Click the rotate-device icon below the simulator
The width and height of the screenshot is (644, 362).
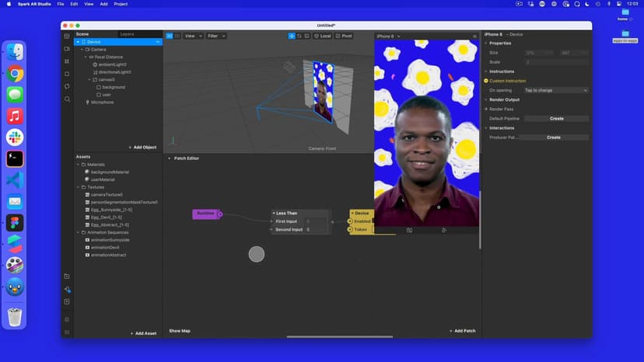tap(444, 230)
